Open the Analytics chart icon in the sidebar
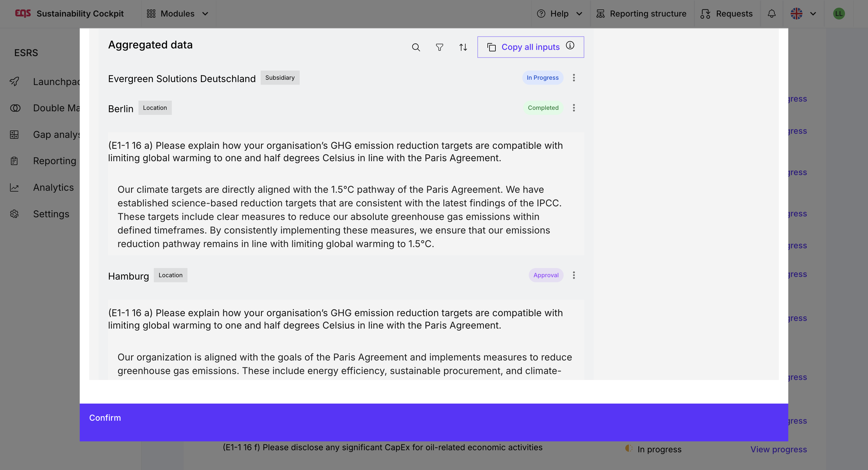 pos(14,187)
